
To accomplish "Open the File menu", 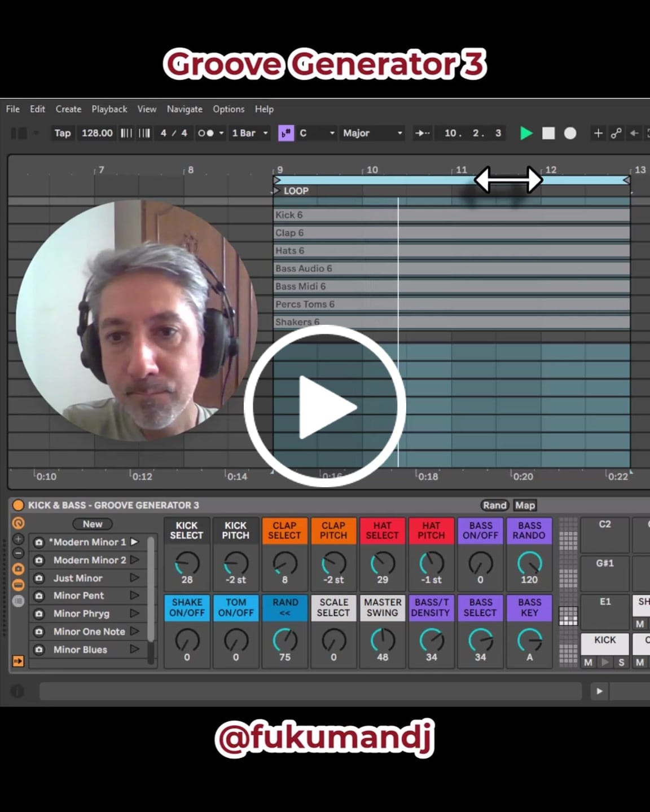I will click(13, 109).
